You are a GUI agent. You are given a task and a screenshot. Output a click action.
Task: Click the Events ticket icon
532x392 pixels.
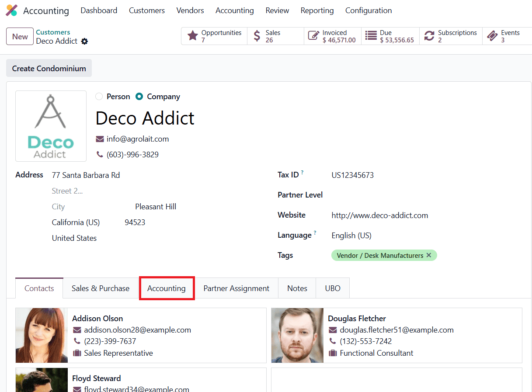coord(492,35)
